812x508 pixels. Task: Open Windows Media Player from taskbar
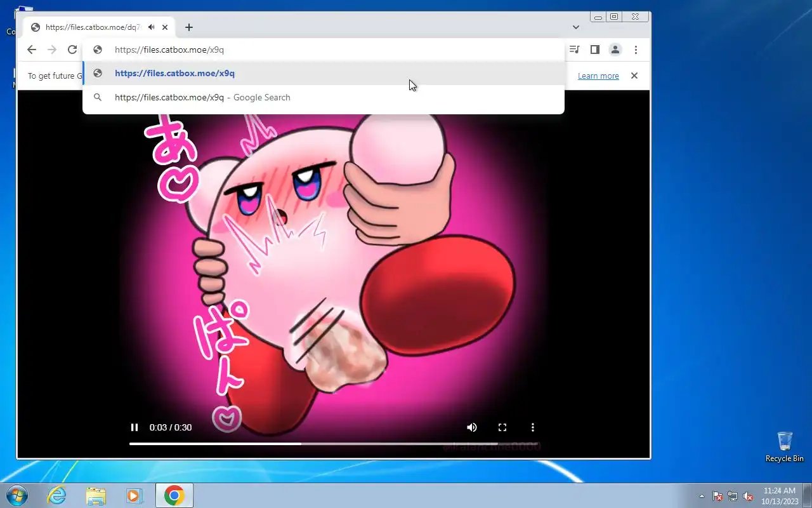click(134, 495)
